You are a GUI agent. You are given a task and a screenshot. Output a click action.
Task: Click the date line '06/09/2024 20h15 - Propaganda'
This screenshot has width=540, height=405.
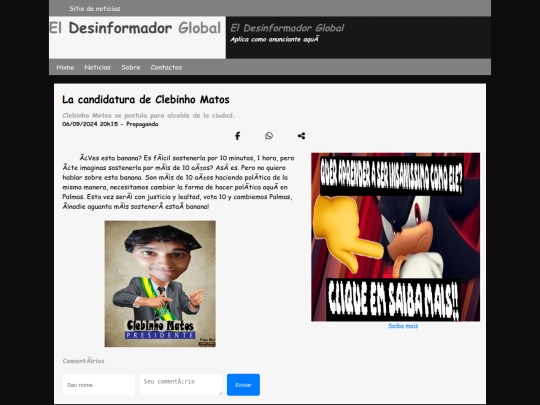pos(110,124)
